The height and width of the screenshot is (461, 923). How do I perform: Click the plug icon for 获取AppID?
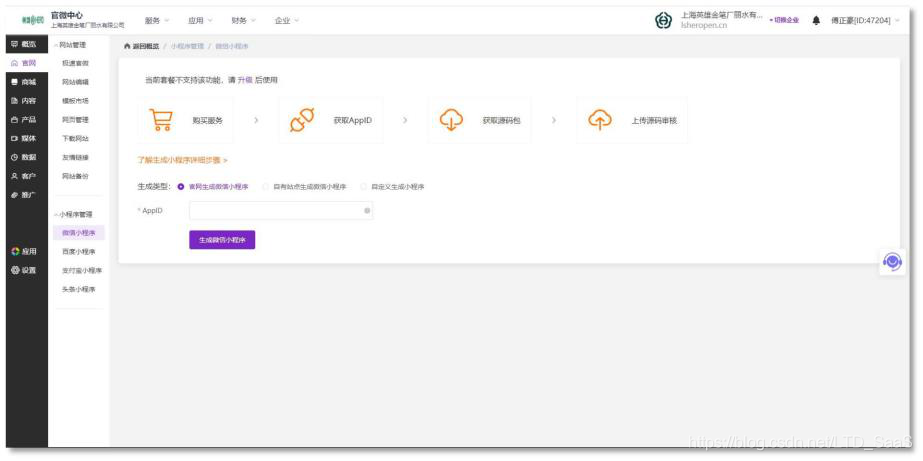coord(302,120)
